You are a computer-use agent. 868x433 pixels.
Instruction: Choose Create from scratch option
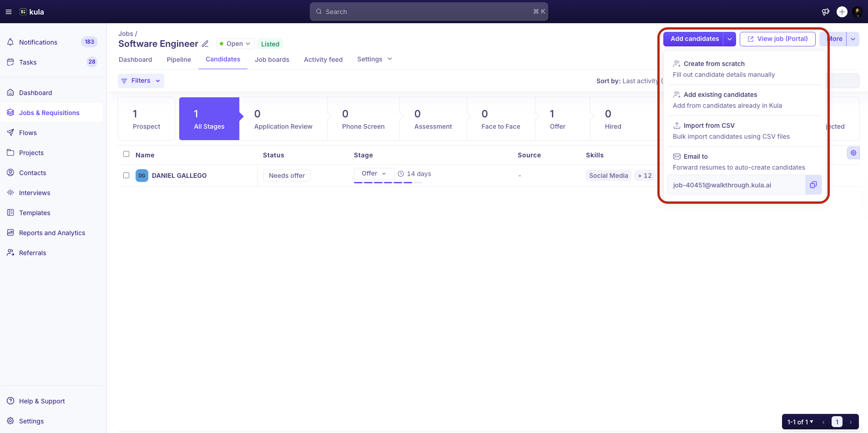tap(745, 69)
